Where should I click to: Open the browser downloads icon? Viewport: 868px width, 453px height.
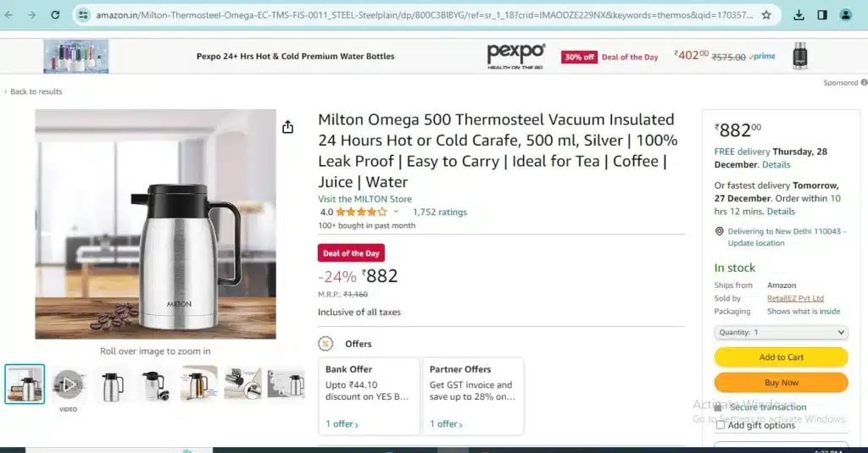coord(798,15)
